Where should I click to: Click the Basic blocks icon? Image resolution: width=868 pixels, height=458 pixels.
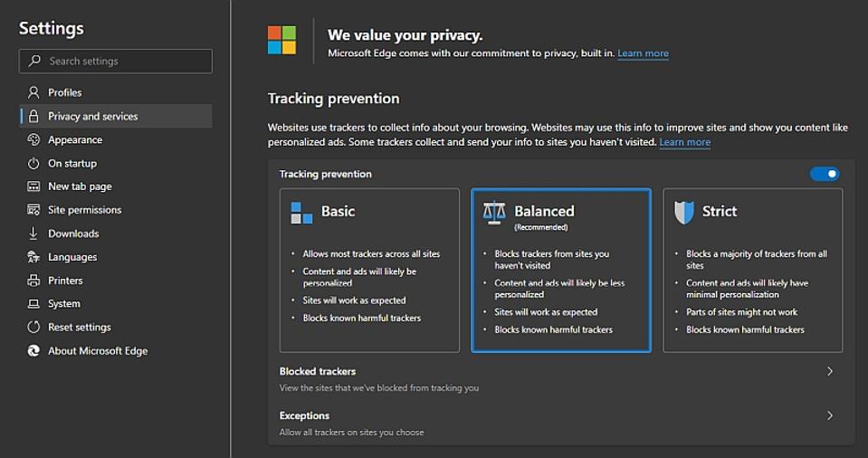click(x=301, y=214)
